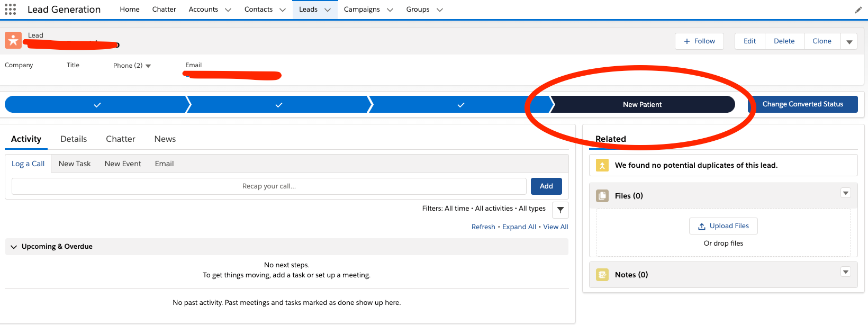The image size is (868, 325).
Task: Open the Campaigns nav item
Action: click(x=361, y=10)
